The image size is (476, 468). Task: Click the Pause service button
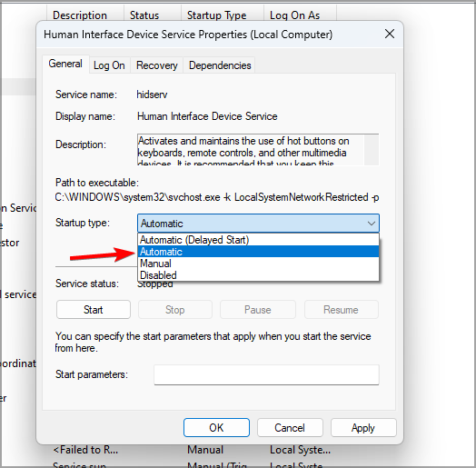point(258,310)
